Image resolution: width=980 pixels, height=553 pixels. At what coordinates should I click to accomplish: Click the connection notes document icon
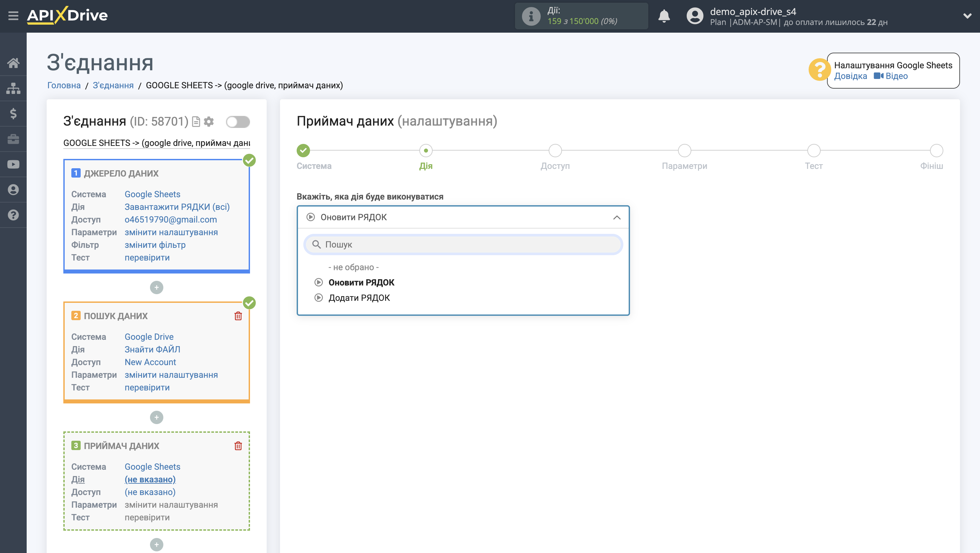click(196, 122)
